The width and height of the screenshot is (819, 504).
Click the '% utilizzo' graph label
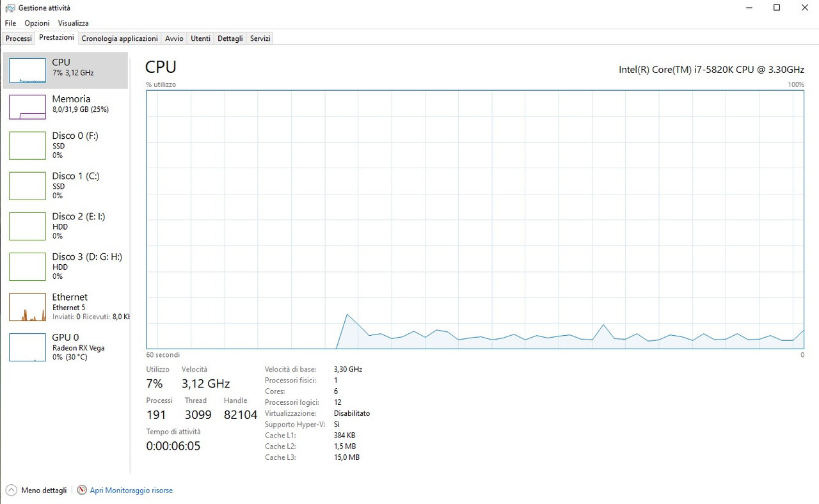click(x=161, y=84)
